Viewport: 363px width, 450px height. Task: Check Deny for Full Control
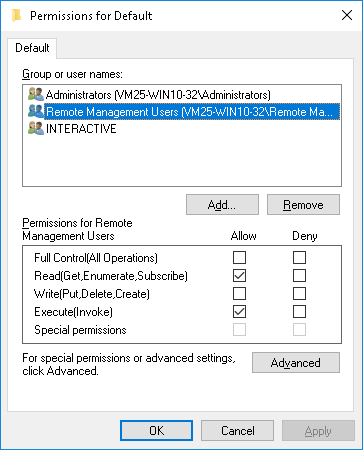(x=299, y=258)
